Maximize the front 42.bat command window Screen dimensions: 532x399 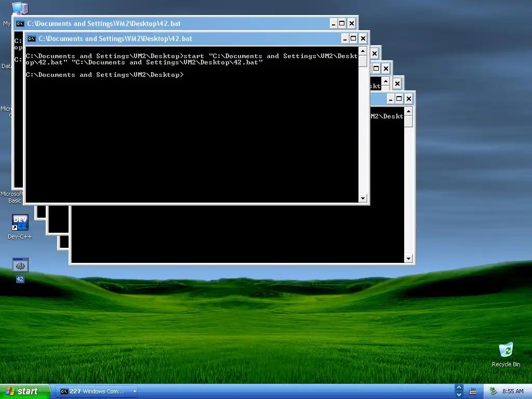[x=353, y=38]
